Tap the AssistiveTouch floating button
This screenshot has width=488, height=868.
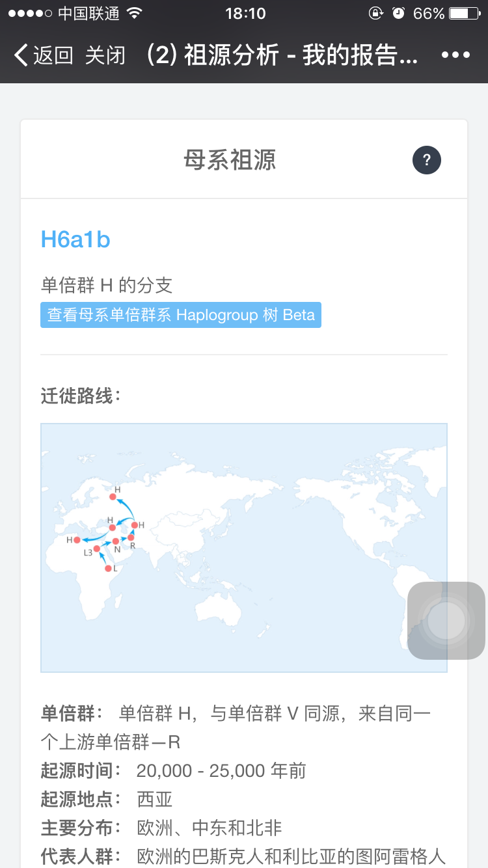pos(446,621)
